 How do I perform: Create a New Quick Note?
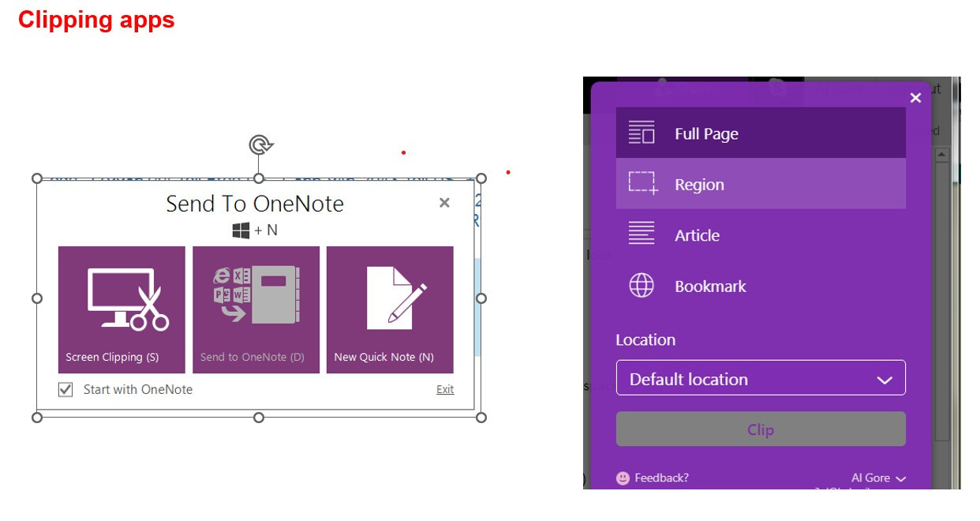(390, 309)
